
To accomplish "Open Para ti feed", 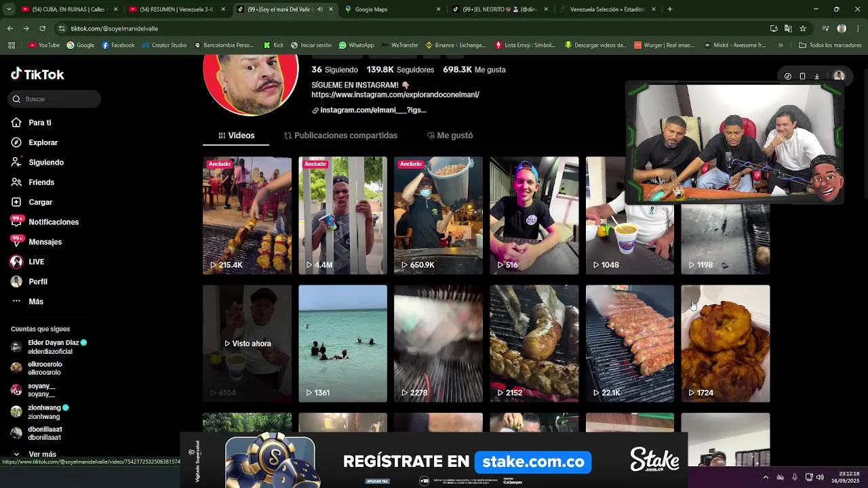I will pyautogui.click(x=31, y=123).
